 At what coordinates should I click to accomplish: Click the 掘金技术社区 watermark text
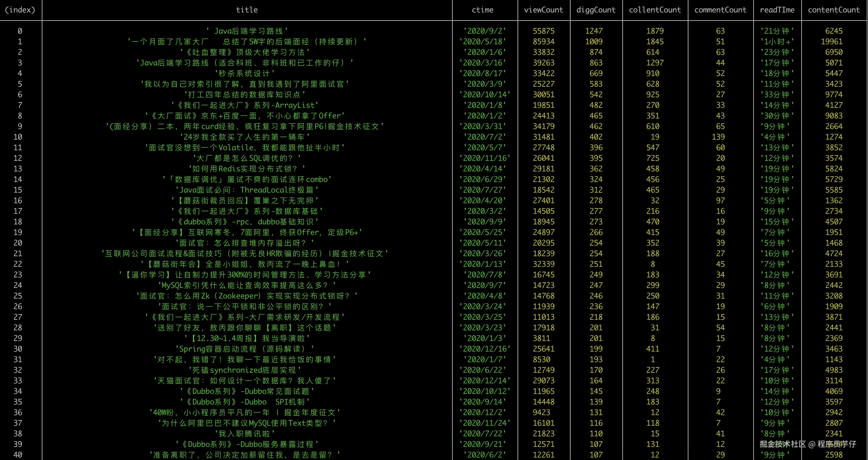[x=782, y=444]
